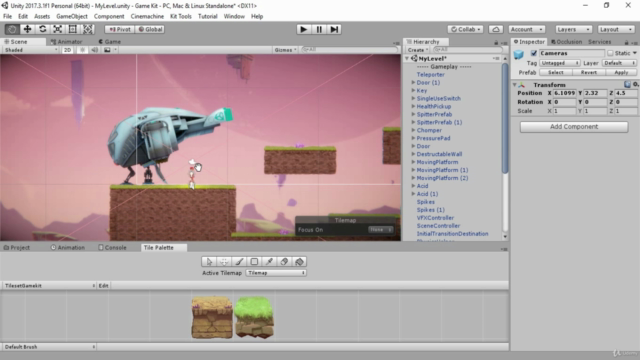
Task: Enable the Static checkbox
Action: click(610, 53)
